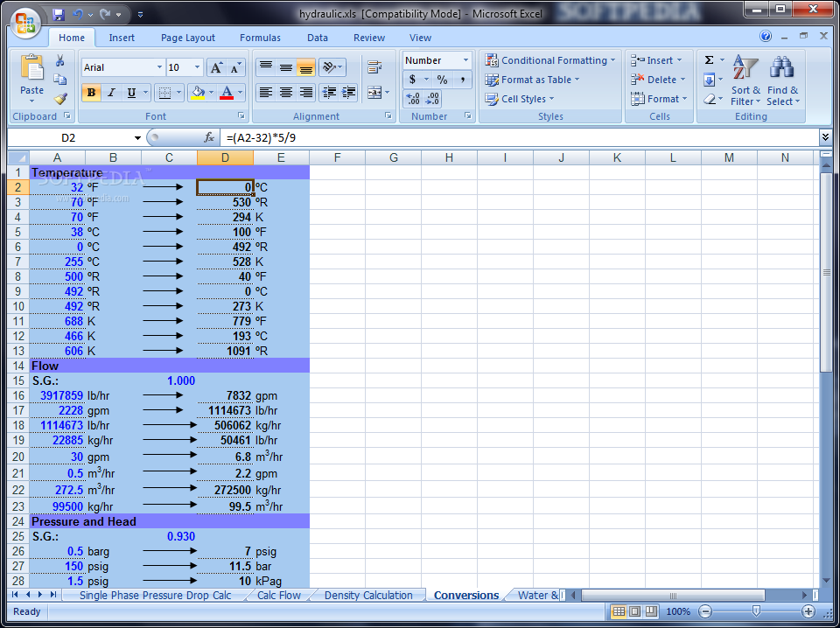
Task: Switch to Page Break Preview button
Action: [651, 611]
